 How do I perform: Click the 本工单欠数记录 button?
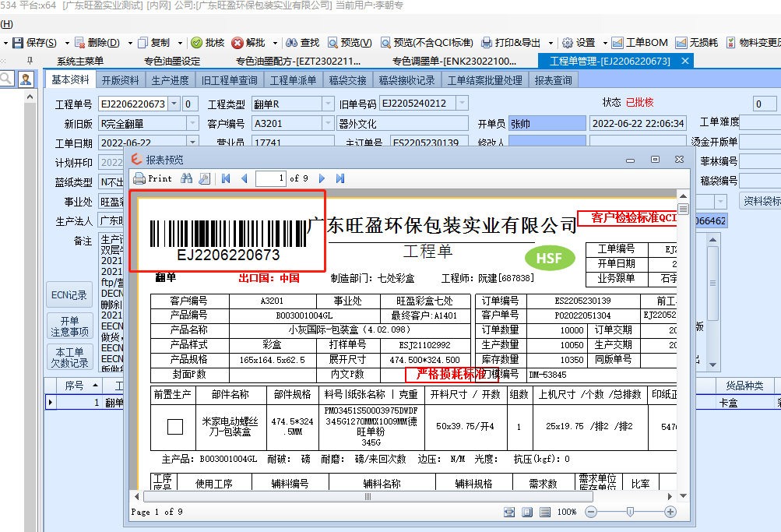pos(69,358)
